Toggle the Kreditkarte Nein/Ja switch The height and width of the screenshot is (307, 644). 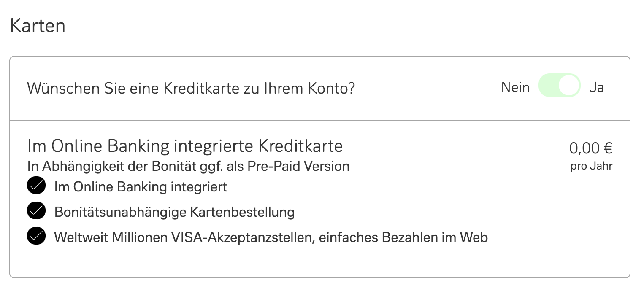tap(559, 86)
